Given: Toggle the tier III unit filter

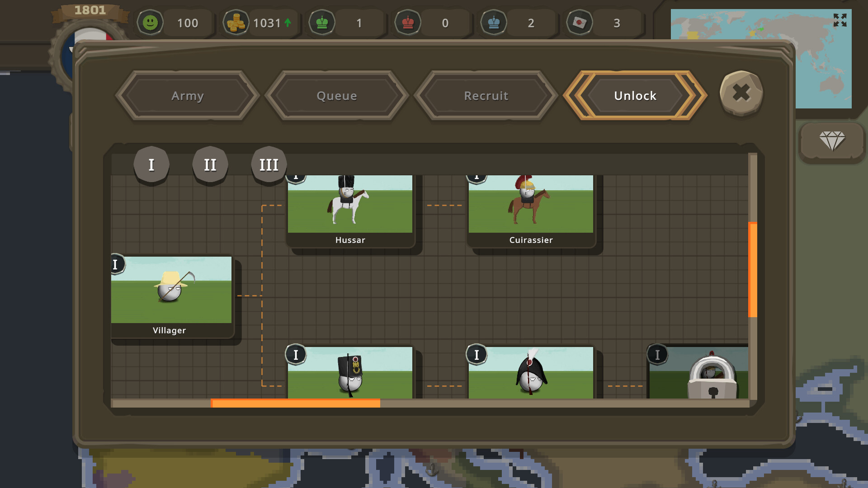Looking at the screenshot, I should pyautogui.click(x=269, y=164).
